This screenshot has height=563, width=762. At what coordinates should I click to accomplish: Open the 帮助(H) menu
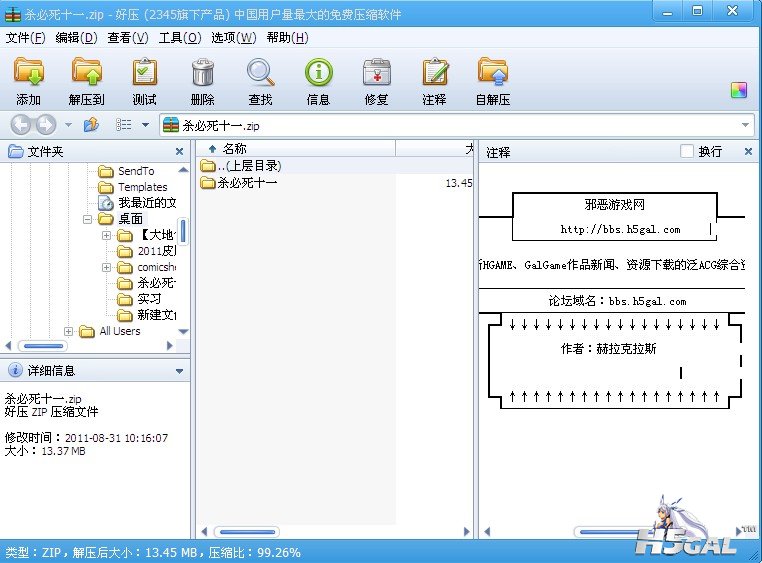(x=287, y=38)
